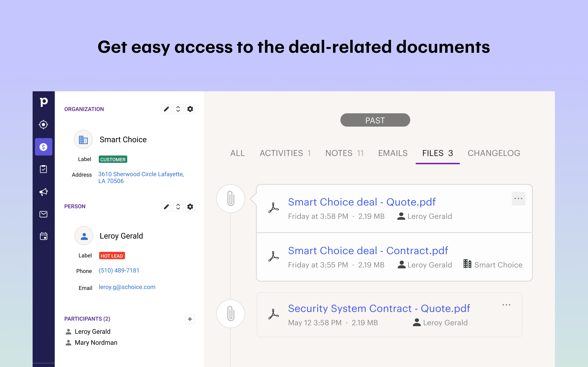Viewport: 588px width, 367px height.
Task: Click the PAST timeline button
Action: click(x=375, y=120)
